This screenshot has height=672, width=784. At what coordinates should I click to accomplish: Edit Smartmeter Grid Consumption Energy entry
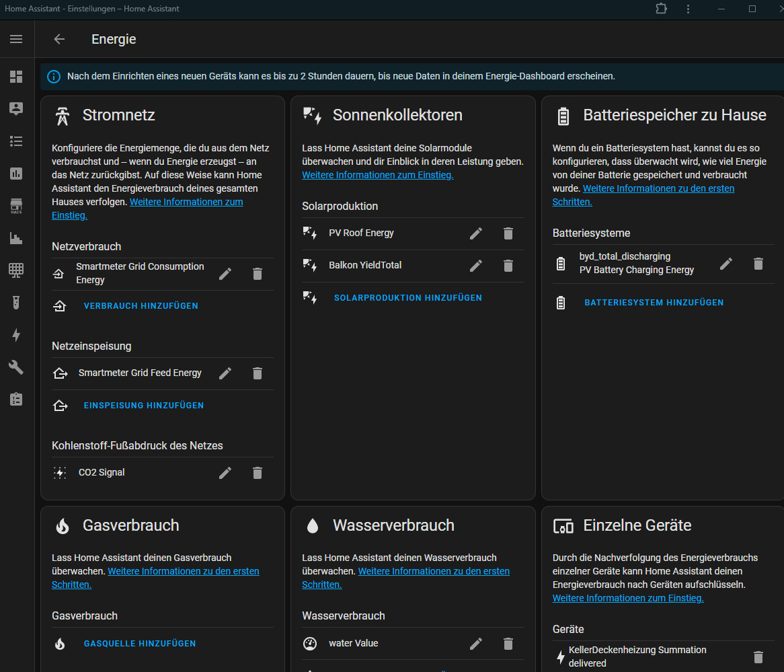[x=225, y=274]
